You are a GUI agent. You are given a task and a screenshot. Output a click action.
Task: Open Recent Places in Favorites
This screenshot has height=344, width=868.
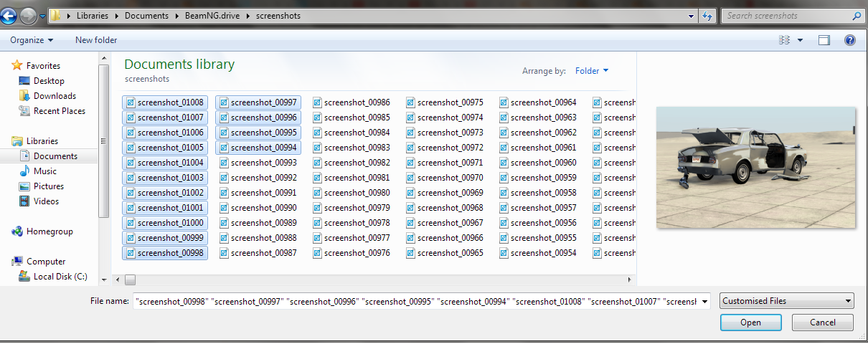point(60,111)
